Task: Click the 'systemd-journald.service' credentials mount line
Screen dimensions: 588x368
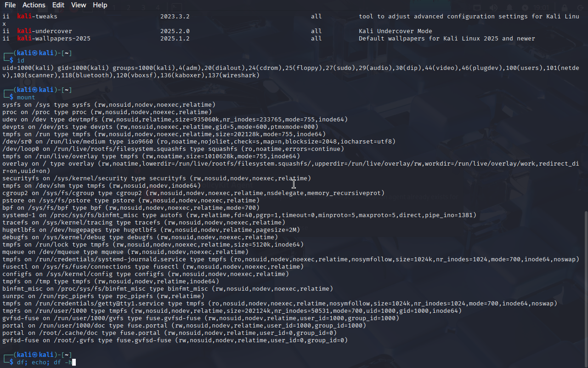Action: point(290,259)
